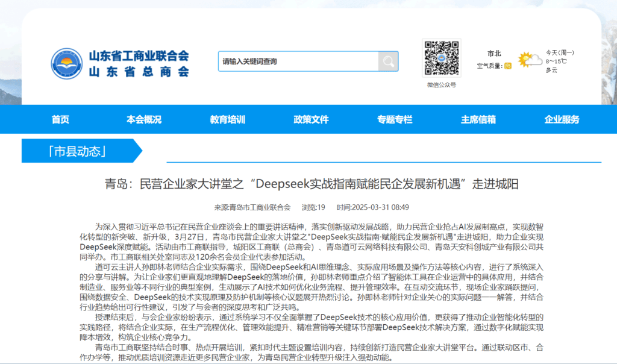The width and height of the screenshot is (617, 364).
Task: Focus the keyword search input field
Action: click(298, 61)
